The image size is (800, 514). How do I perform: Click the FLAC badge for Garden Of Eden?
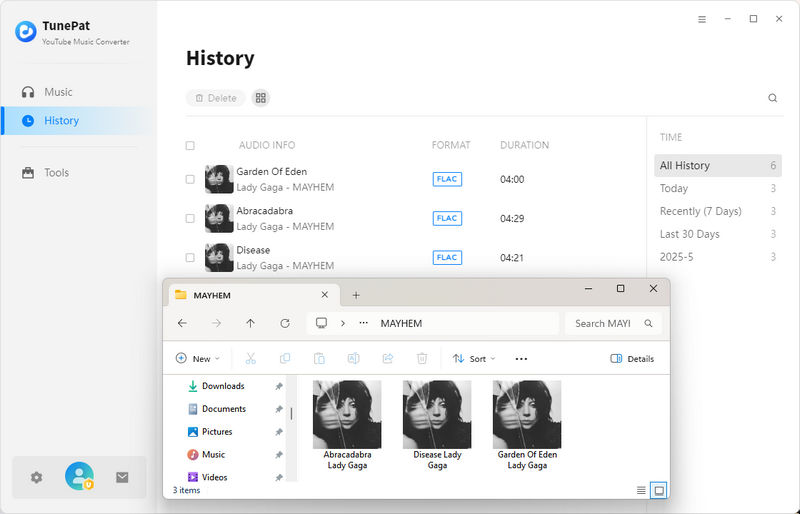tap(447, 179)
